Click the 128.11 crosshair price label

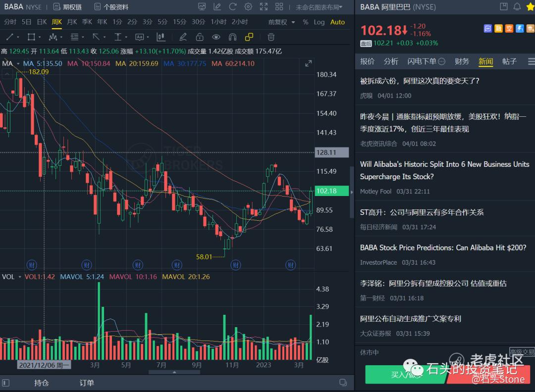tap(331, 152)
